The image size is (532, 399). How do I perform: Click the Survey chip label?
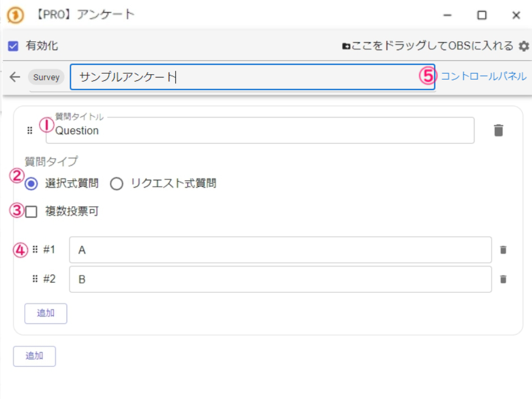tap(46, 77)
